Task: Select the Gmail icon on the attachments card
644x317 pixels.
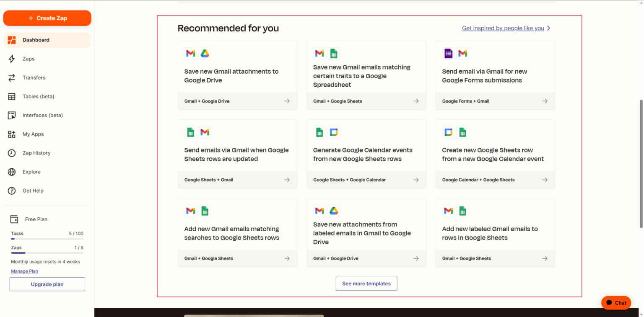Action: [190, 53]
